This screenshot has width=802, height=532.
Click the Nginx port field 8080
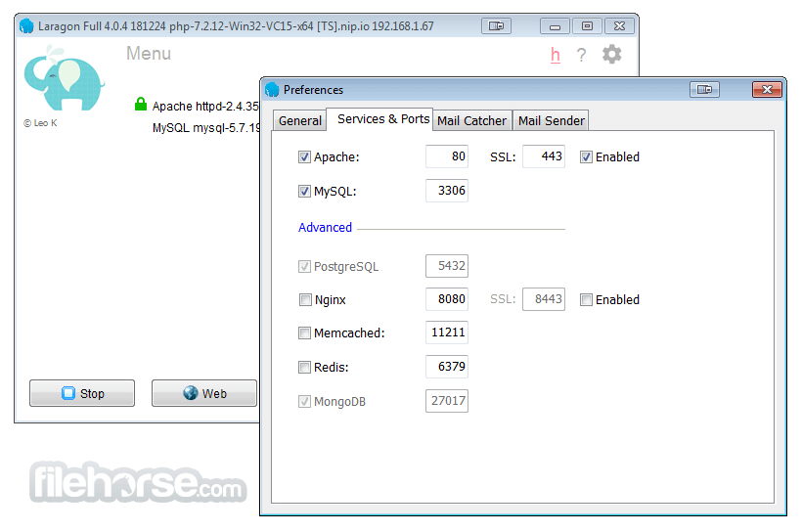tap(447, 299)
